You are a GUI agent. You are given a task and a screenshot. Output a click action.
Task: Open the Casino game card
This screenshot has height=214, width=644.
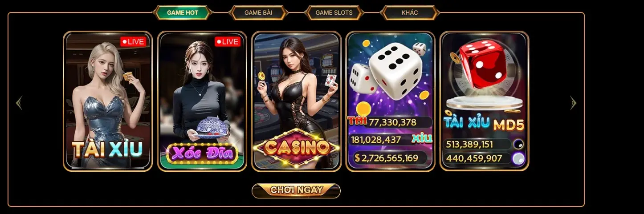pyautogui.click(x=297, y=101)
